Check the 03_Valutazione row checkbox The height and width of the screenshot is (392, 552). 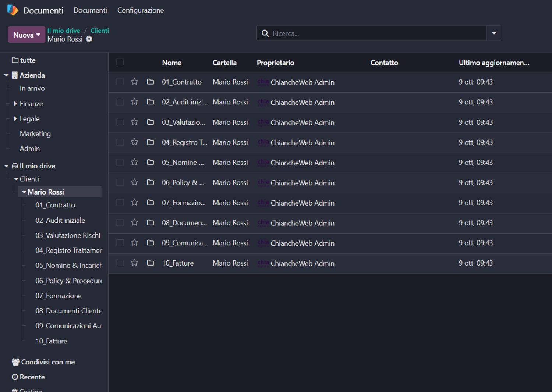click(x=120, y=122)
